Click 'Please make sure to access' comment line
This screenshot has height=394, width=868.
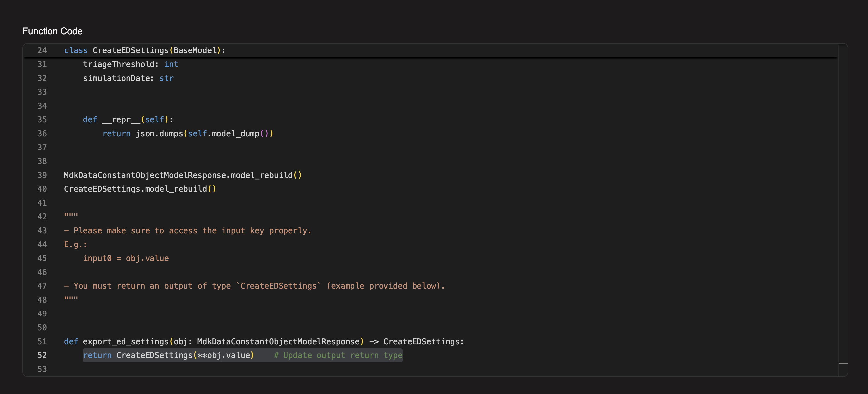click(x=188, y=231)
